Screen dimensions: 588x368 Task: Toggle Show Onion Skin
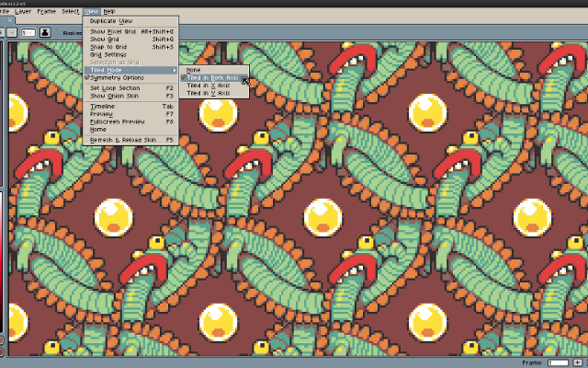click(x=130, y=96)
